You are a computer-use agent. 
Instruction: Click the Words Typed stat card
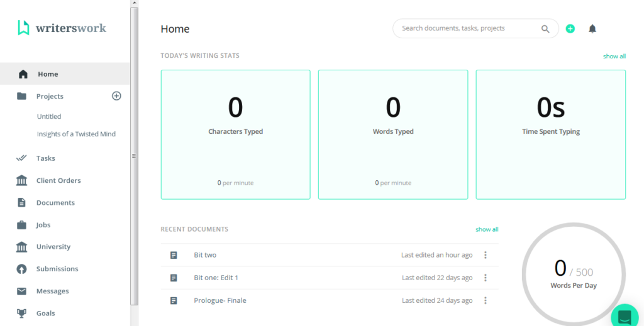coord(393,134)
